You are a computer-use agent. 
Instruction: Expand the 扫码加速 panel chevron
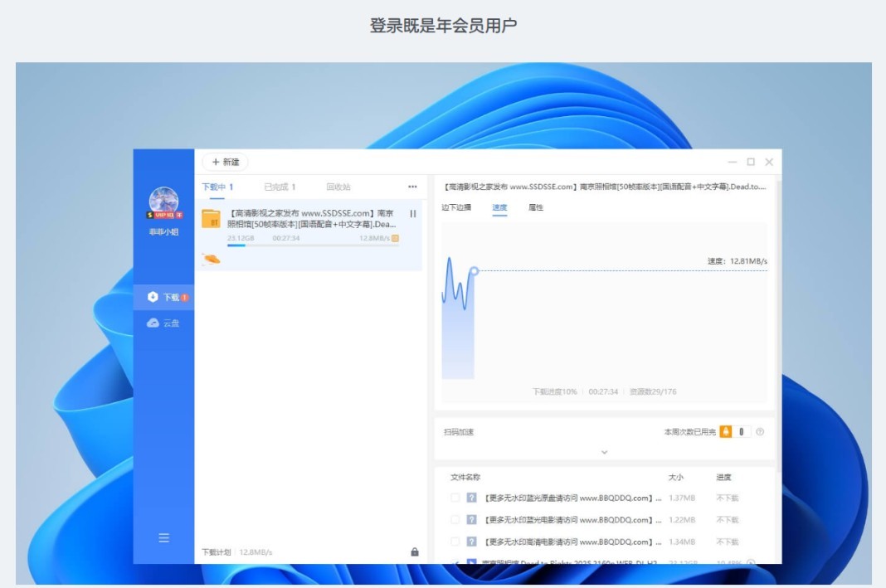tap(605, 453)
